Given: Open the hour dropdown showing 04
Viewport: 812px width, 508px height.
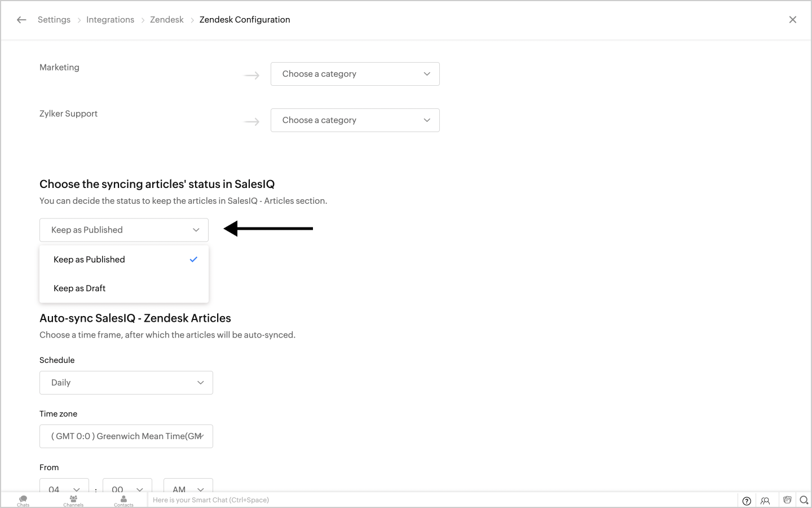Looking at the screenshot, I should (64, 485).
